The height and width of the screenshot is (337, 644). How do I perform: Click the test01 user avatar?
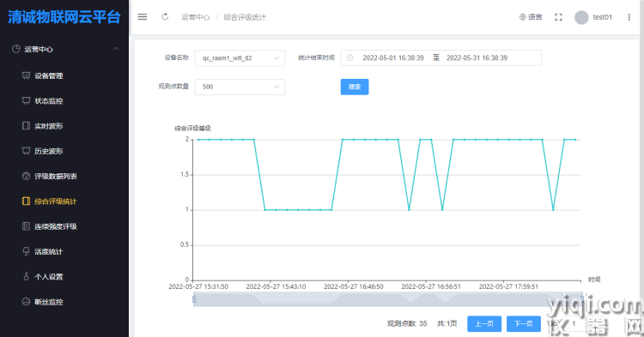[581, 17]
